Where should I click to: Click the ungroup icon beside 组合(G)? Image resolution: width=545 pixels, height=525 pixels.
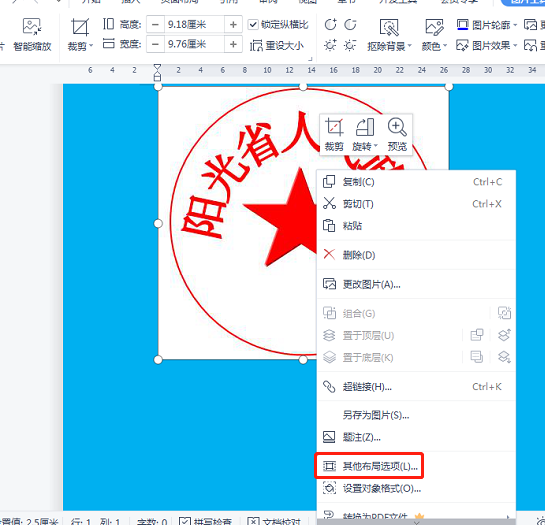coord(504,313)
